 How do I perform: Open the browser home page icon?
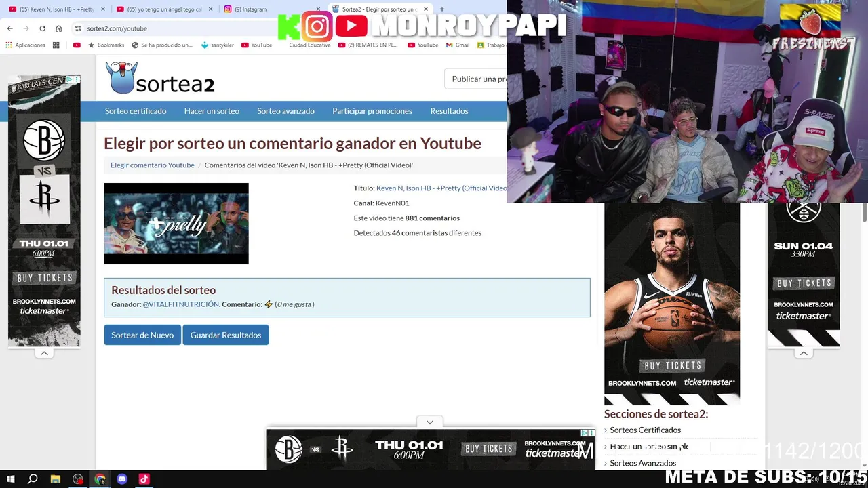click(58, 28)
